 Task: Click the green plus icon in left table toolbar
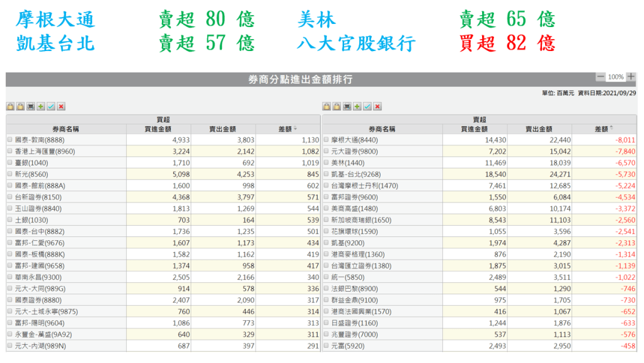pos(41,107)
